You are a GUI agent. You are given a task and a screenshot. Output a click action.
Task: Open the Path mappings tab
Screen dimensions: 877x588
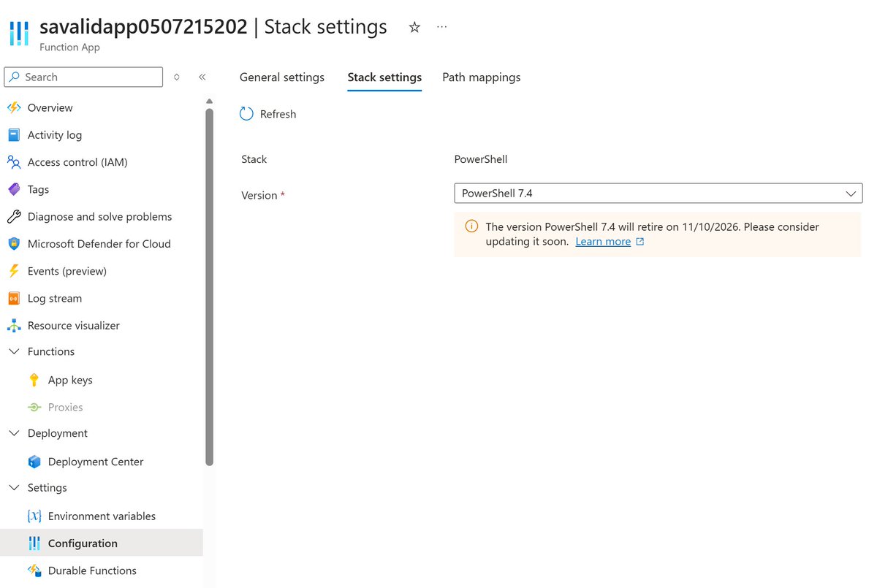click(x=482, y=77)
